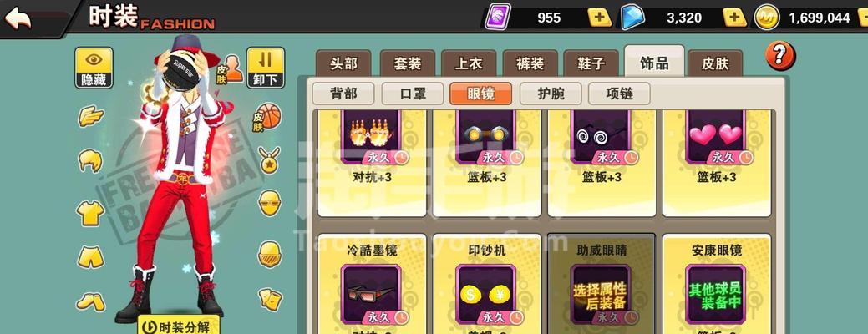Click the plus next to 955 tickets
This screenshot has height=334, width=868.
coord(600,18)
